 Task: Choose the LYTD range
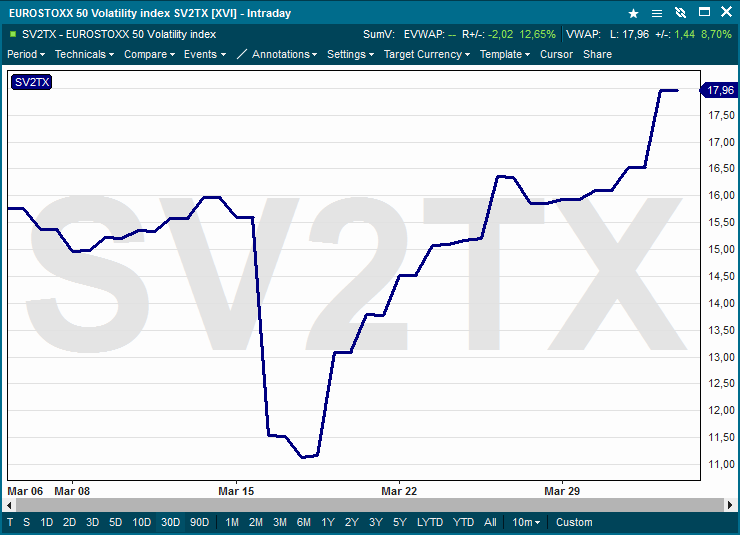pyautogui.click(x=430, y=522)
